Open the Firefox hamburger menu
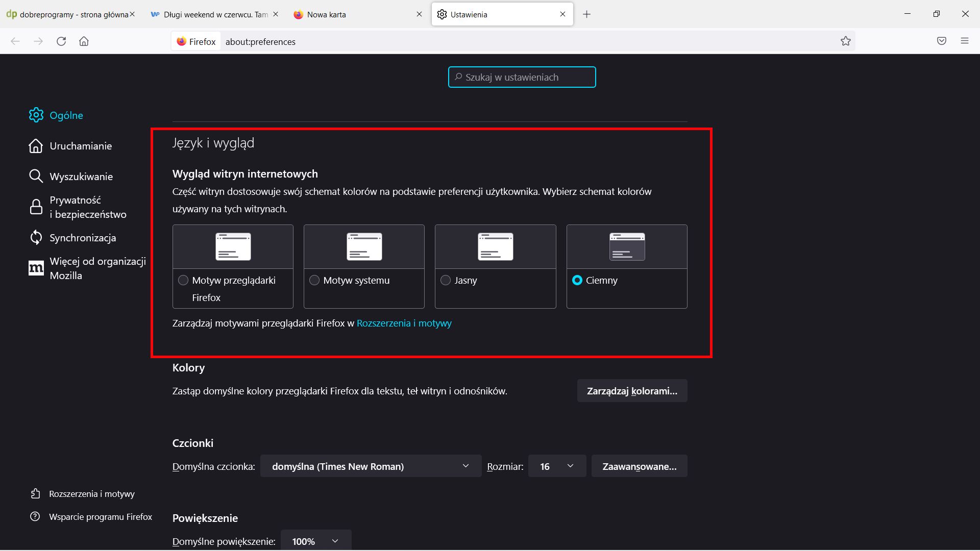980x551 pixels. 965,41
